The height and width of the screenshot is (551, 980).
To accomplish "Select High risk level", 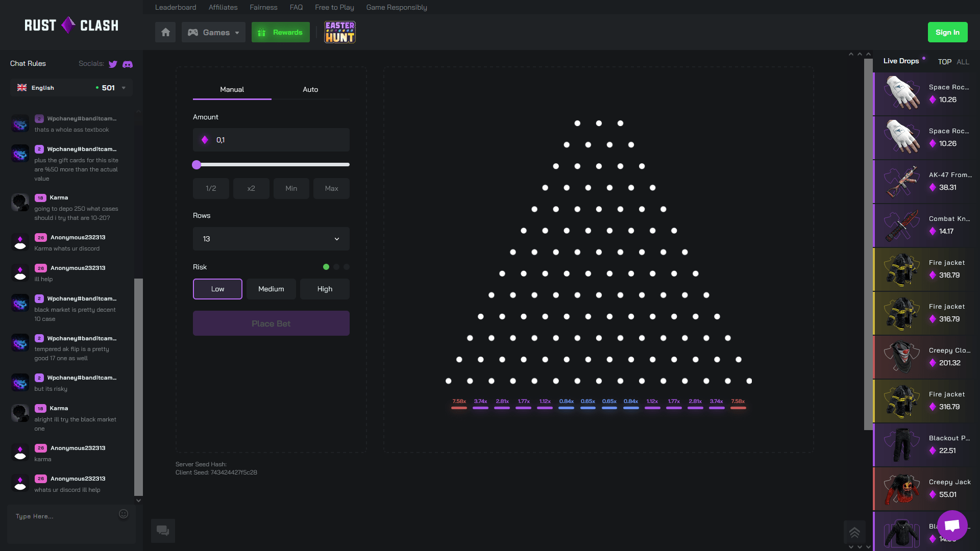I will pos(325,289).
